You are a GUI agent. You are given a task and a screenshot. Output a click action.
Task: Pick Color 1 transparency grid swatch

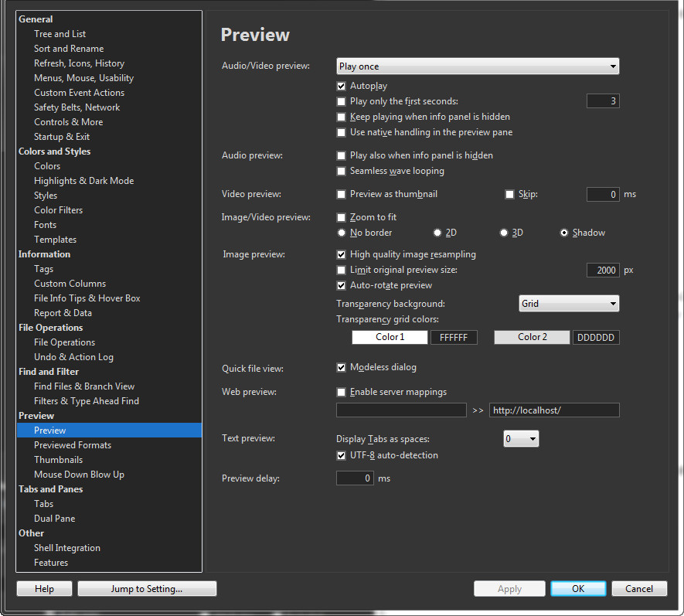click(390, 337)
